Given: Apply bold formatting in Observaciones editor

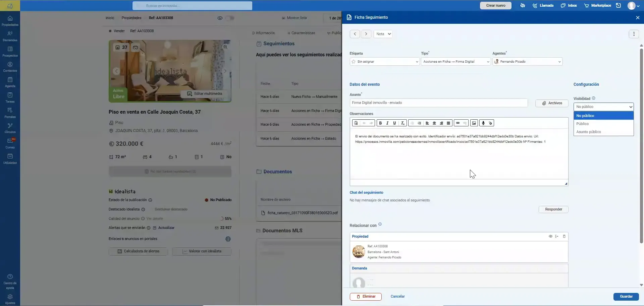Looking at the screenshot, I should point(380,123).
